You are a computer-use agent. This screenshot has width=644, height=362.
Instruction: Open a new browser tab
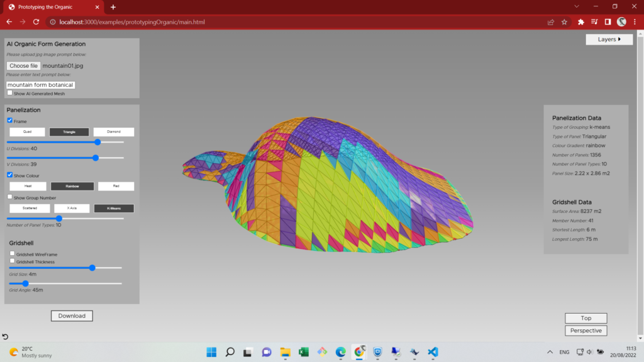[113, 7]
